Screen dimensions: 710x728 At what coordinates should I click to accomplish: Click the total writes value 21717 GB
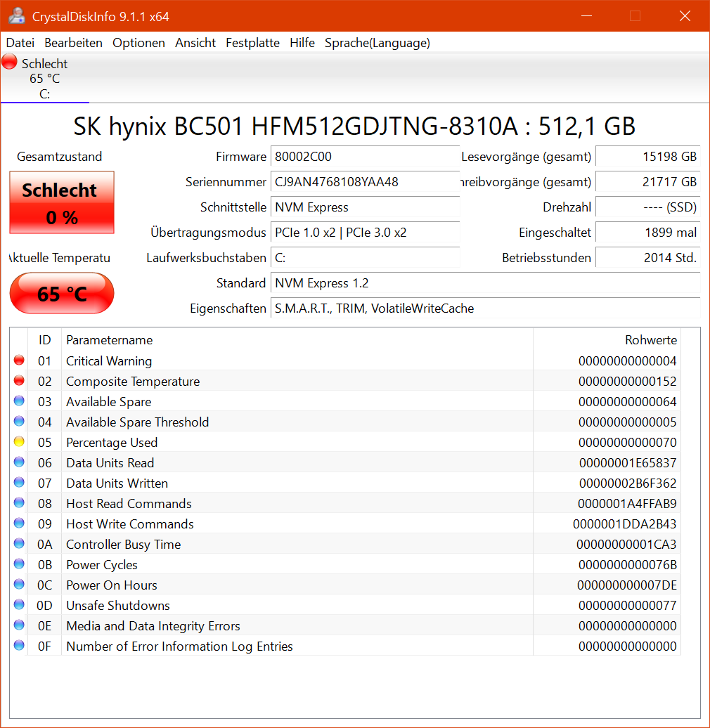[x=647, y=182]
